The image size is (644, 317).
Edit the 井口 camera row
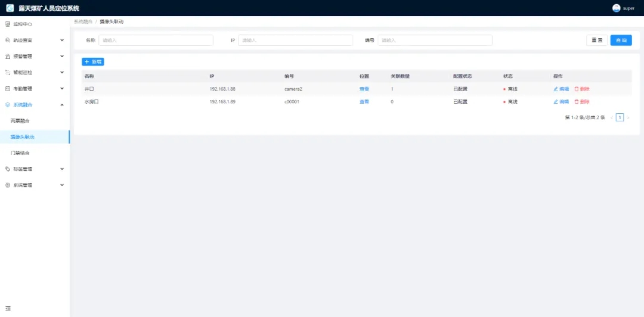tap(561, 89)
